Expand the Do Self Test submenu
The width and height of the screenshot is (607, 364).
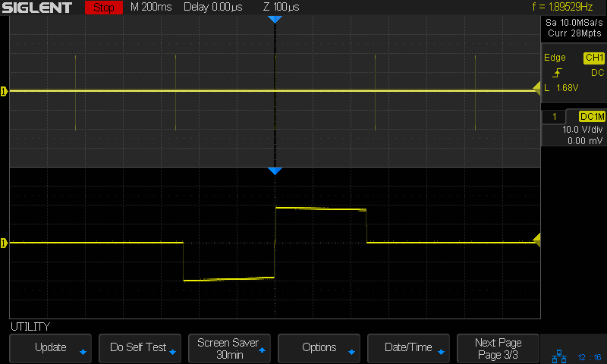pyautogui.click(x=140, y=348)
